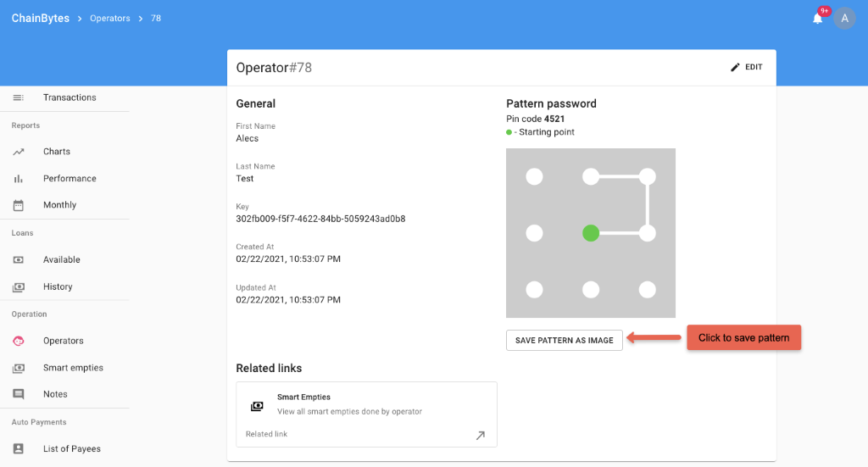The image size is (868, 467).
Task: Navigate to Operators breadcrumb link
Action: point(110,19)
